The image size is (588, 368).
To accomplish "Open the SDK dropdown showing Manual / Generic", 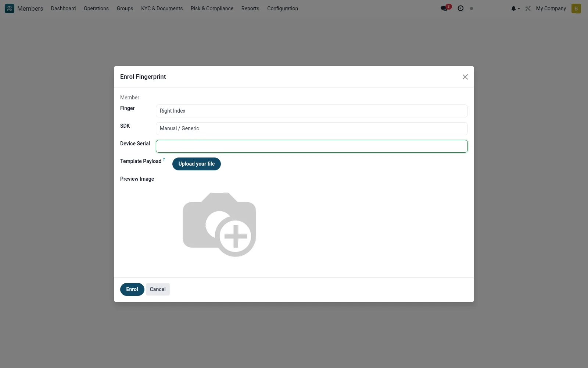I will (312, 128).
